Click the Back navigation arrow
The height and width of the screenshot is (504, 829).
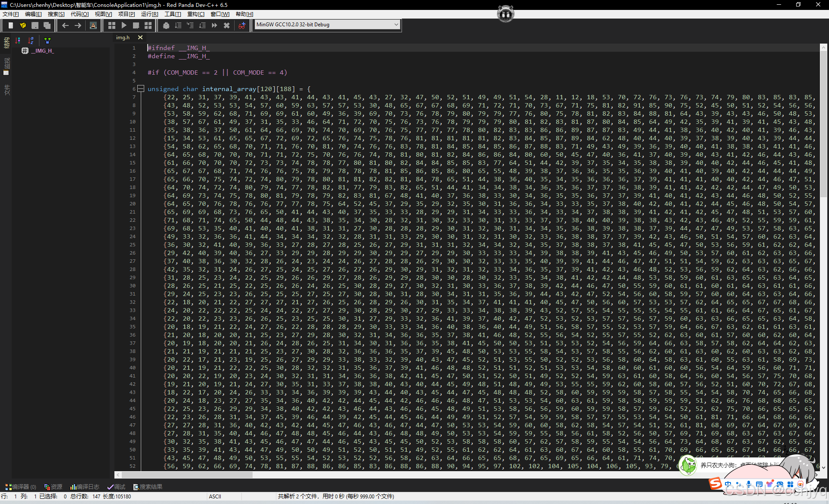(65, 25)
